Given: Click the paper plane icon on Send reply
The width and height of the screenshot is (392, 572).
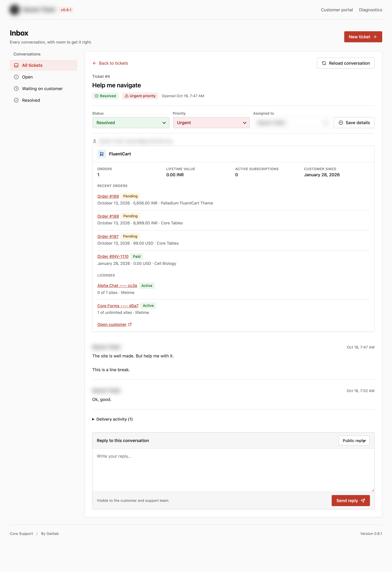Looking at the screenshot, I should [x=363, y=501].
